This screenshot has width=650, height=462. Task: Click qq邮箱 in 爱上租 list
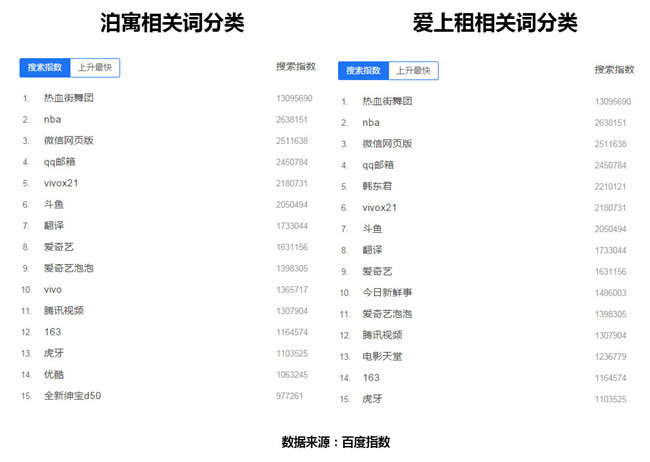click(378, 165)
